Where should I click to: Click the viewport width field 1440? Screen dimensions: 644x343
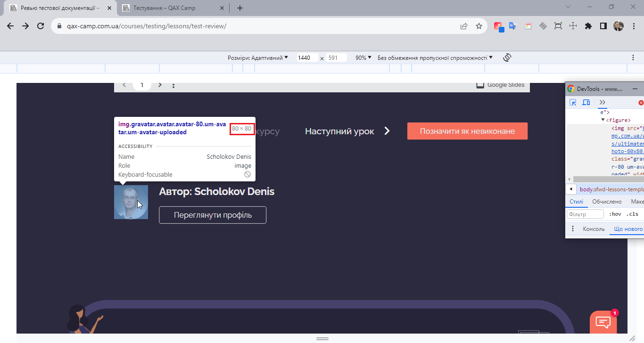pyautogui.click(x=306, y=57)
